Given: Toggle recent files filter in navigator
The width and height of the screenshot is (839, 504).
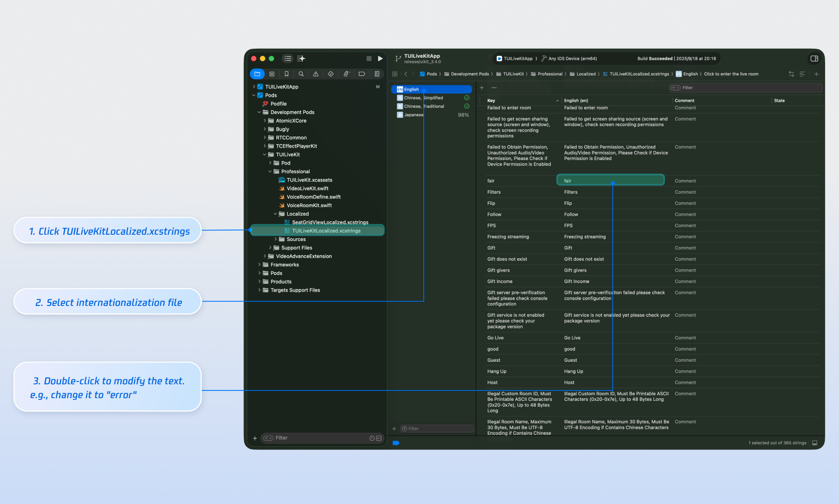Looking at the screenshot, I should [x=372, y=438].
